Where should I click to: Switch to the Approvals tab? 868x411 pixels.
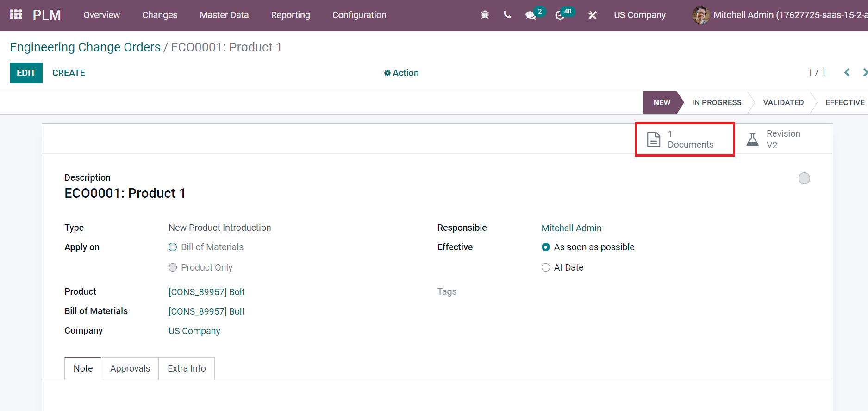[x=130, y=368]
